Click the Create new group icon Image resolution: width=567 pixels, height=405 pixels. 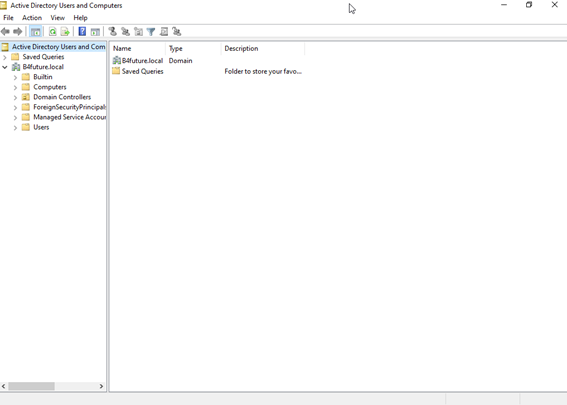(x=125, y=32)
